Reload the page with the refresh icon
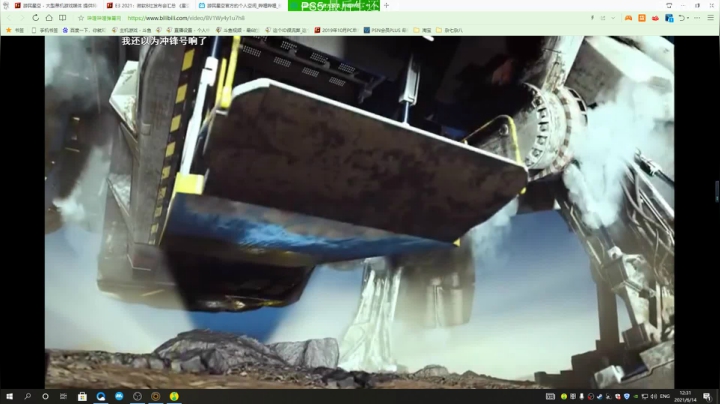 tap(35, 18)
